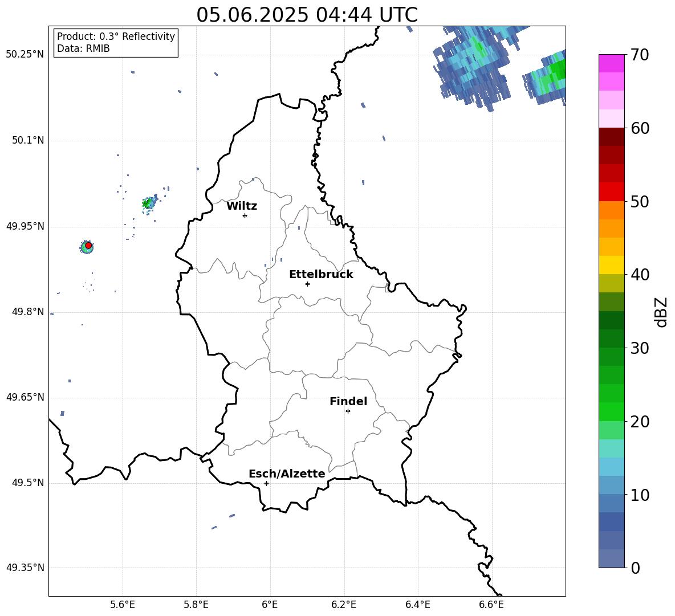Click the 5.8°E longitude axis label
The height and width of the screenshot is (616, 675).
click(196, 605)
